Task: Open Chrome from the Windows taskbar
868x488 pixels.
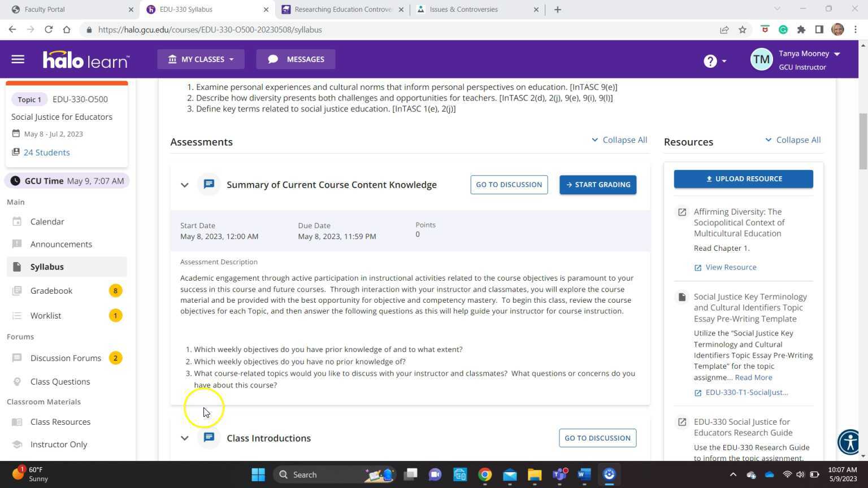Action: coord(485,474)
